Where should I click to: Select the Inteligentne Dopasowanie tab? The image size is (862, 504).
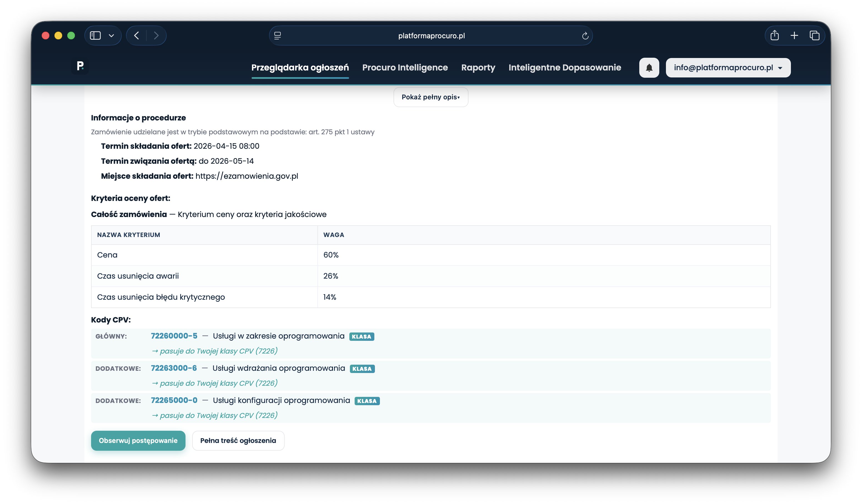(x=564, y=68)
